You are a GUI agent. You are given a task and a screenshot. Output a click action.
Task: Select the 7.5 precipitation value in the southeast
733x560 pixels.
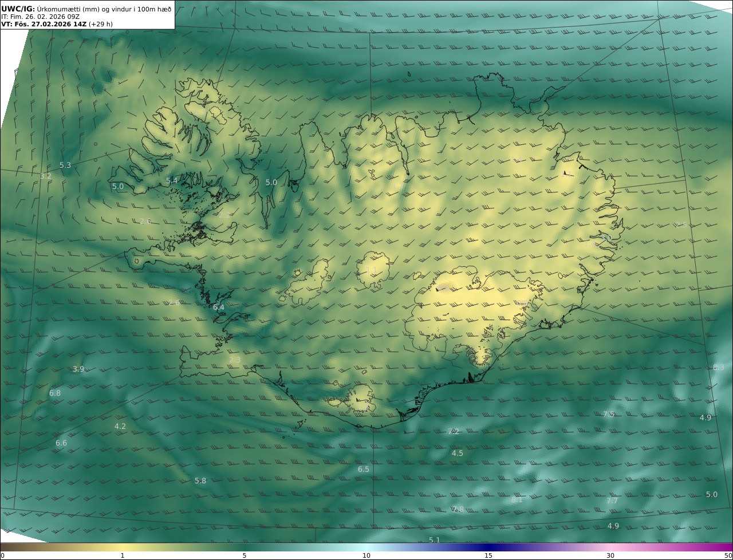click(609, 415)
